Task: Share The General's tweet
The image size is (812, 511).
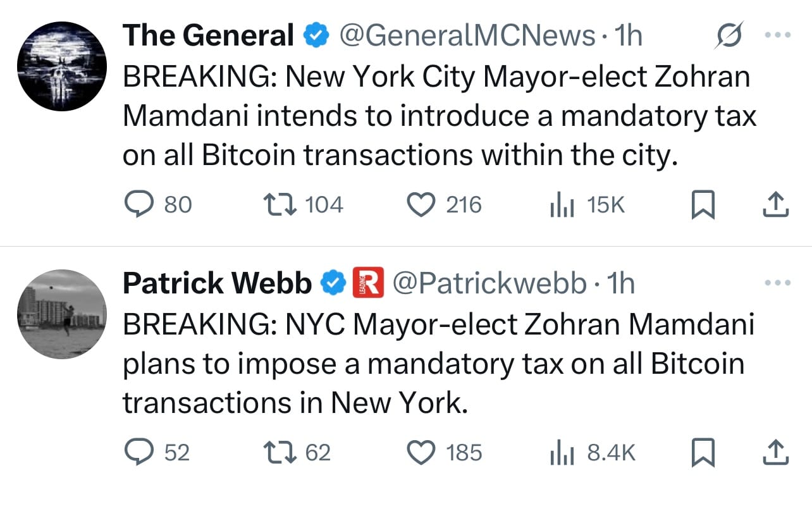Action: [776, 205]
